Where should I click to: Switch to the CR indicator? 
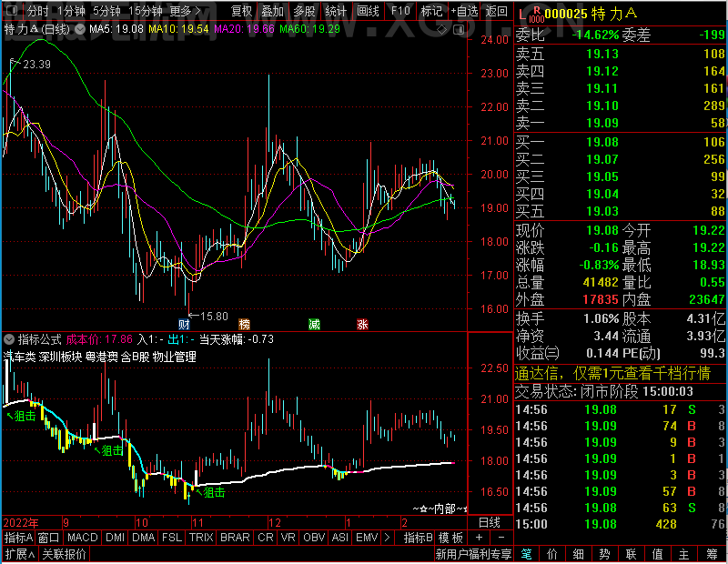[x=266, y=538]
